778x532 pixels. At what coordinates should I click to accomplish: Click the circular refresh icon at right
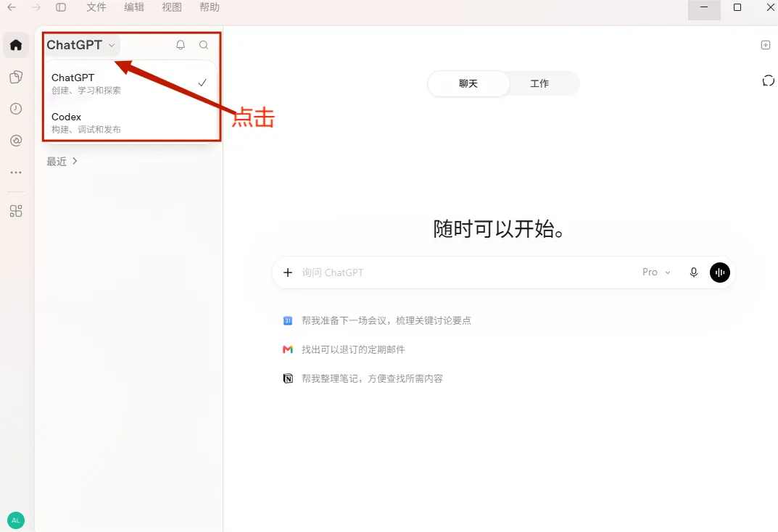768,81
